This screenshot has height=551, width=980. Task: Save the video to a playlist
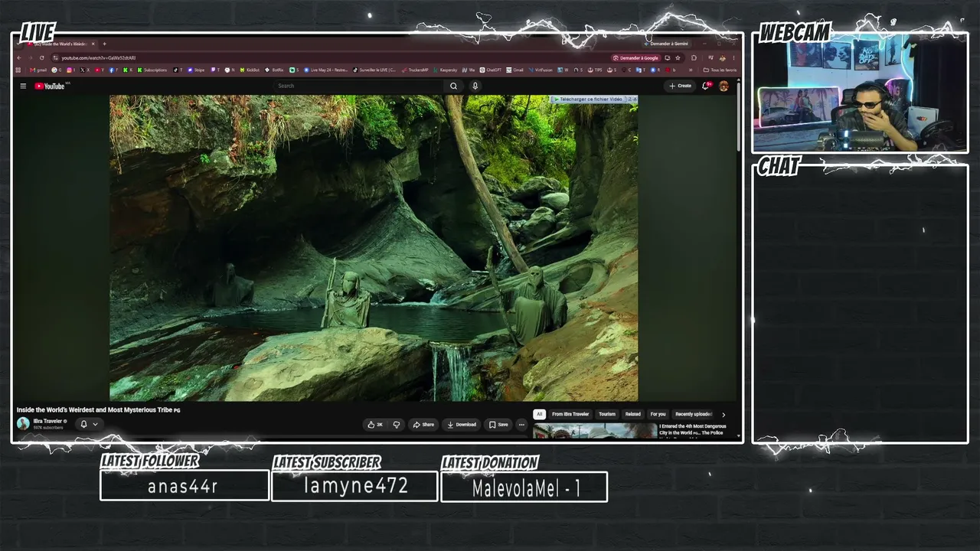click(x=498, y=425)
